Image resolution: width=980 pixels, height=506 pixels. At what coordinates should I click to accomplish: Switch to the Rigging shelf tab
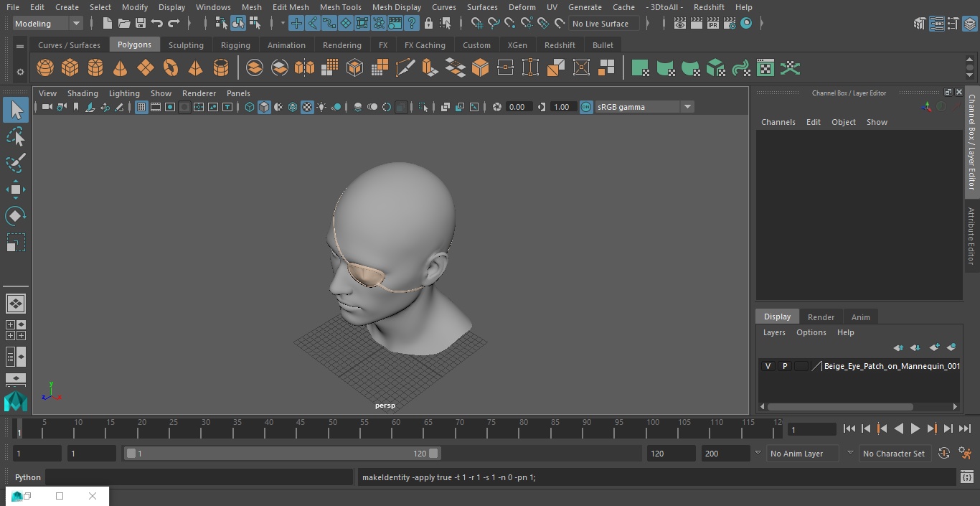235,45
